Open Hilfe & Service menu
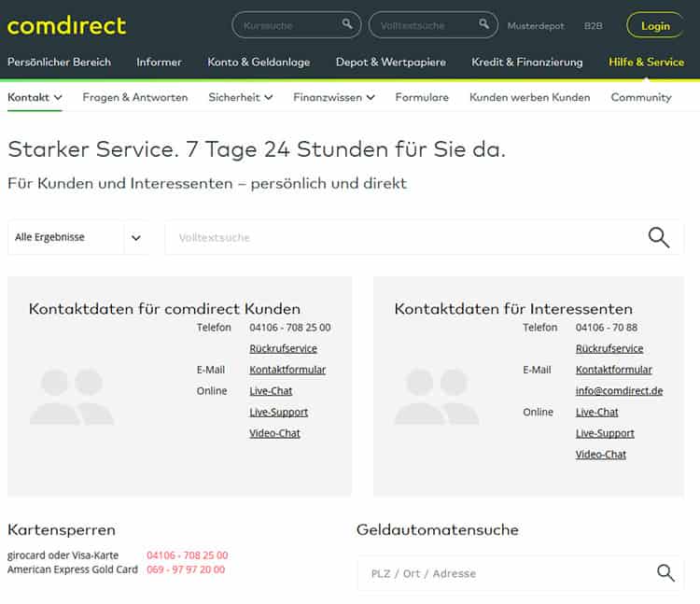 tap(646, 62)
